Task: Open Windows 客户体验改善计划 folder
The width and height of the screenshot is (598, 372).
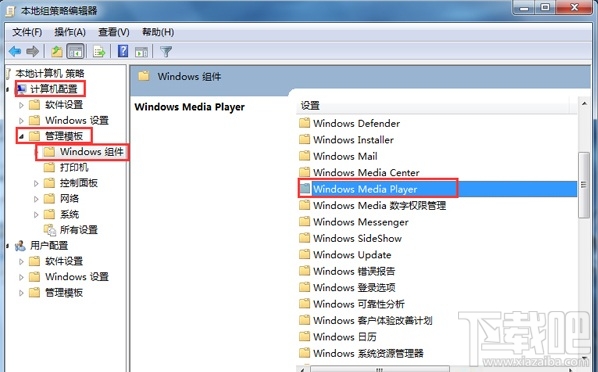Action: coord(373,320)
